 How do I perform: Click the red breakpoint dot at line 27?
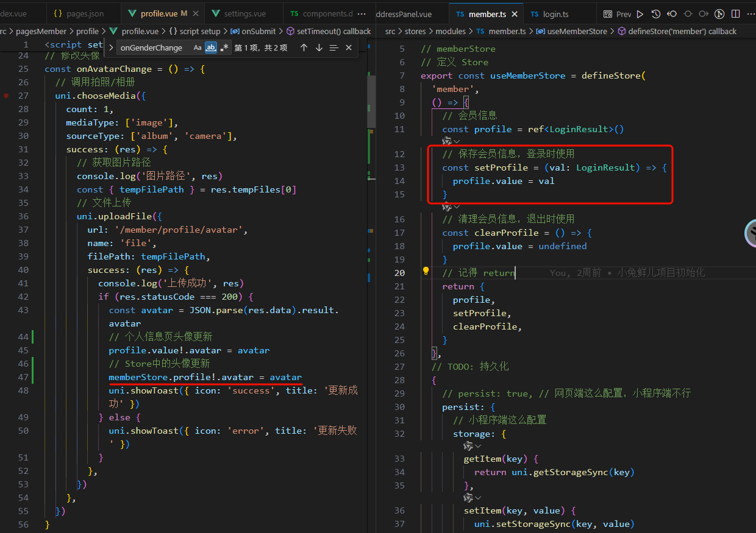click(6, 96)
